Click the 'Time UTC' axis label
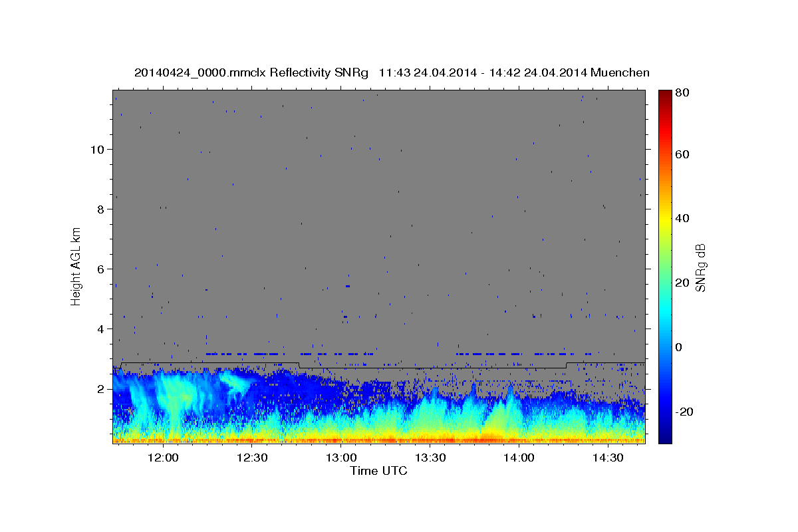Image resolution: width=798 pixels, height=532 pixels. pos(378,471)
